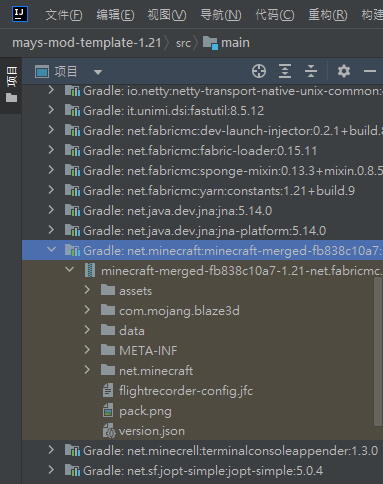Click library icon of fabric-loader:0.15.11
The height and width of the screenshot is (484, 383).
coord(72,150)
